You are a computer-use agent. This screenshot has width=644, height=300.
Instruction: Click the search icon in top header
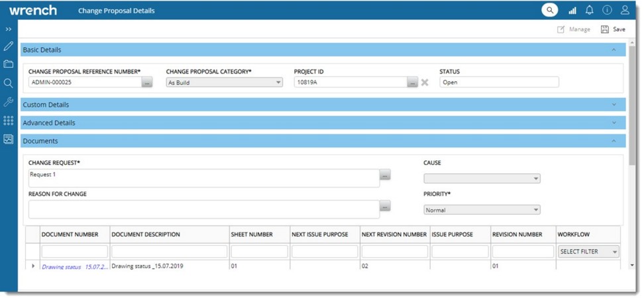click(x=549, y=10)
